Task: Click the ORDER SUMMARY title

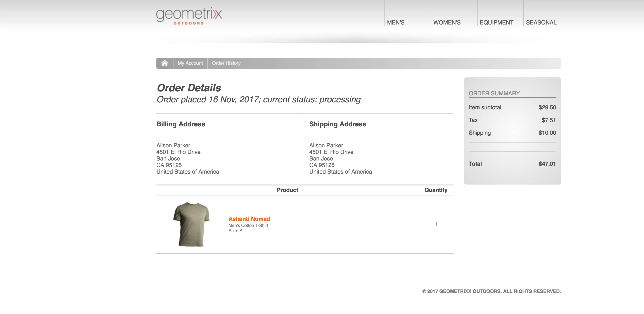Action: [494, 93]
